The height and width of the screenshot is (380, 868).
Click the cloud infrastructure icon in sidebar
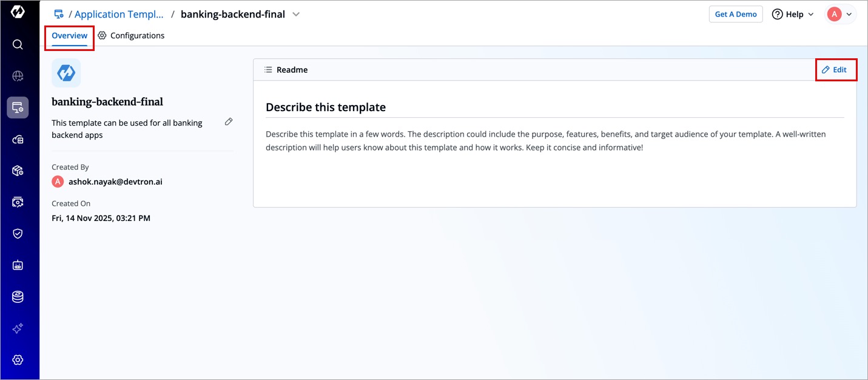coord(18,140)
